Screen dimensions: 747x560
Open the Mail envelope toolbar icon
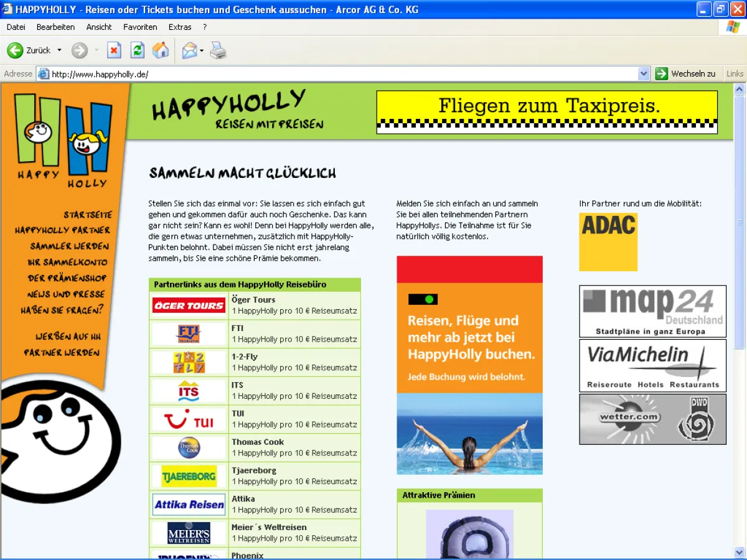click(189, 50)
